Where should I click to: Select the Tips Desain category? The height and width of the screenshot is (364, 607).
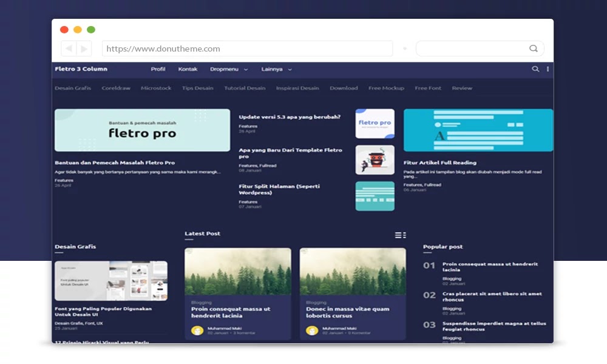point(198,88)
